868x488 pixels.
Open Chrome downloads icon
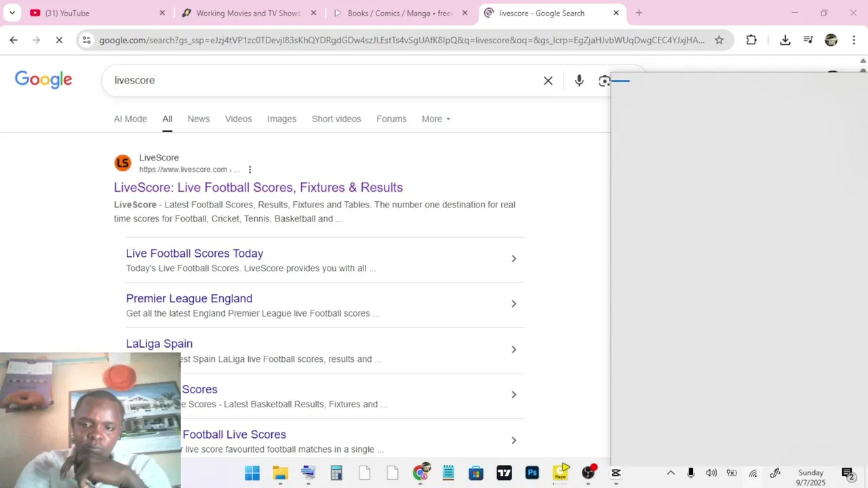pyautogui.click(x=785, y=40)
